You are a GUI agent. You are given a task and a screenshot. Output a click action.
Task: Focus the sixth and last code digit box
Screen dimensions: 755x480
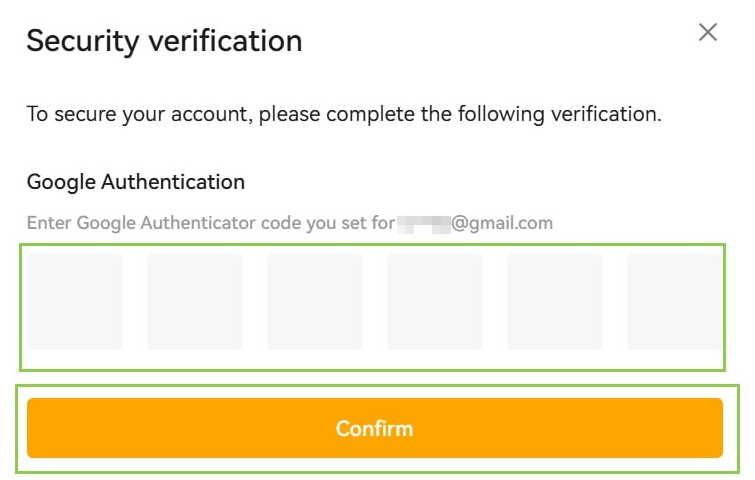pyautogui.click(x=672, y=301)
